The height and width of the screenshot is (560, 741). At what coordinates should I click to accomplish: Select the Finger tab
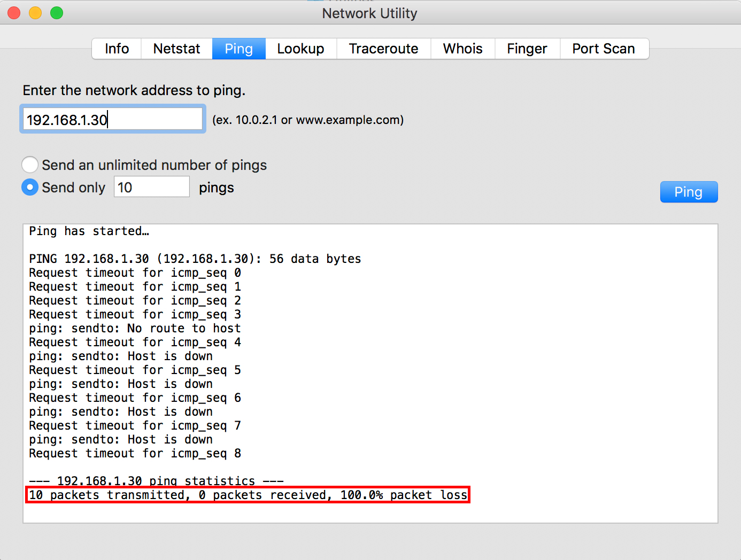(527, 49)
